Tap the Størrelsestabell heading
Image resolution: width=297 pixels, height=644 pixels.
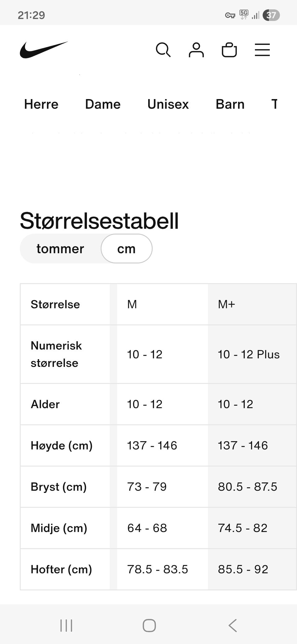pos(99,221)
